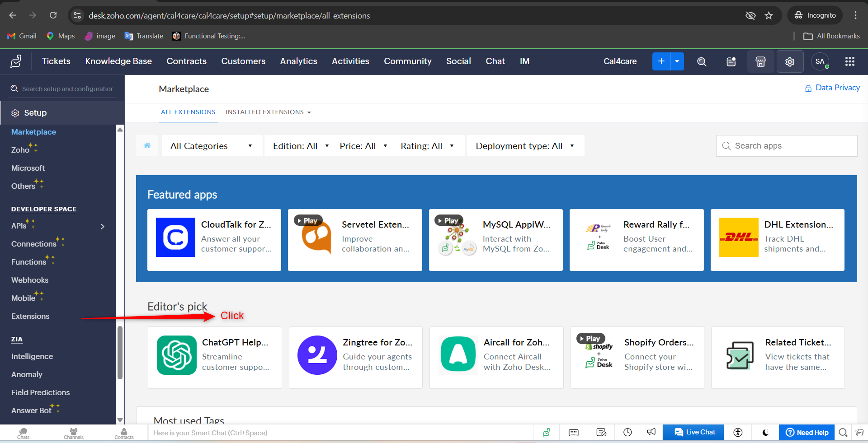The height and width of the screenshot is (443, 868).
Task: Play the Servetel Extension video
Action: click(307, 220)
